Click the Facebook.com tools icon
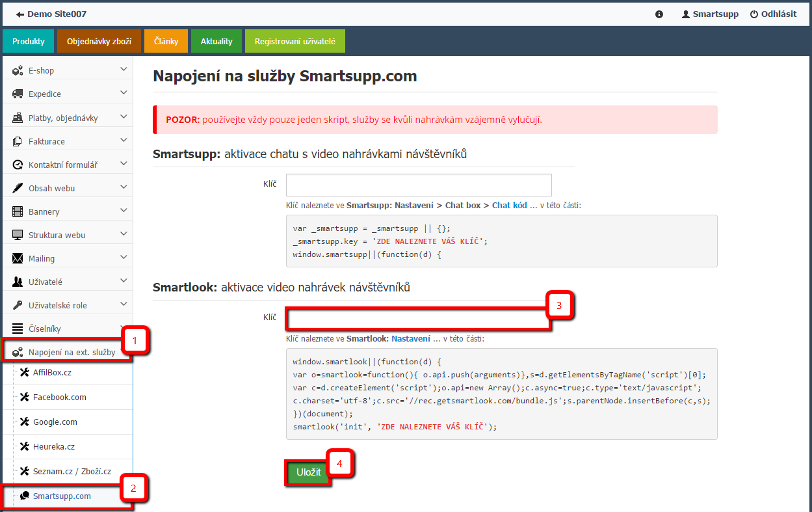Image resolution: width=812 pixels, height=512 pixels. pos(25,397)
